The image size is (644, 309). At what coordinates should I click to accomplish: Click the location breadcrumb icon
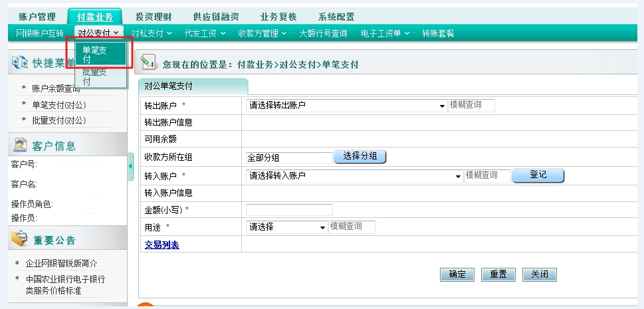(x=148, y=62)
